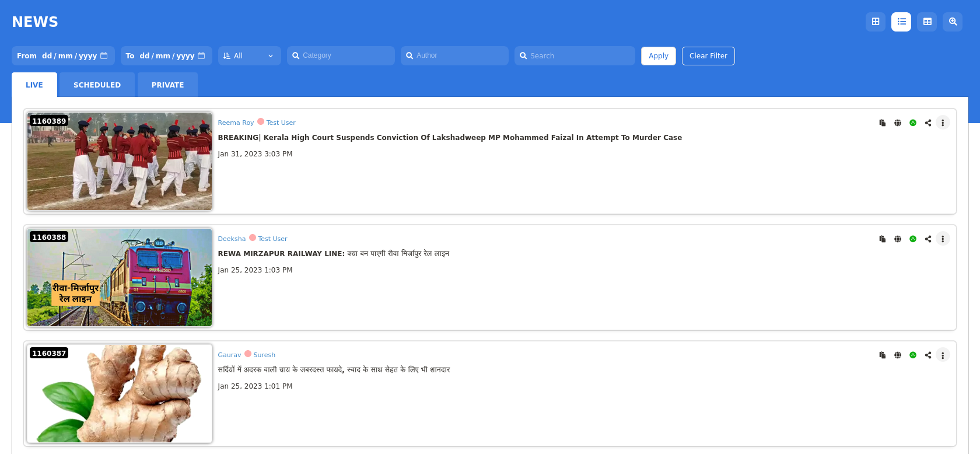980x454 pixels.
Task: Click globe icon on Rewa Mirzapur article
Action: tap(898, 239)
